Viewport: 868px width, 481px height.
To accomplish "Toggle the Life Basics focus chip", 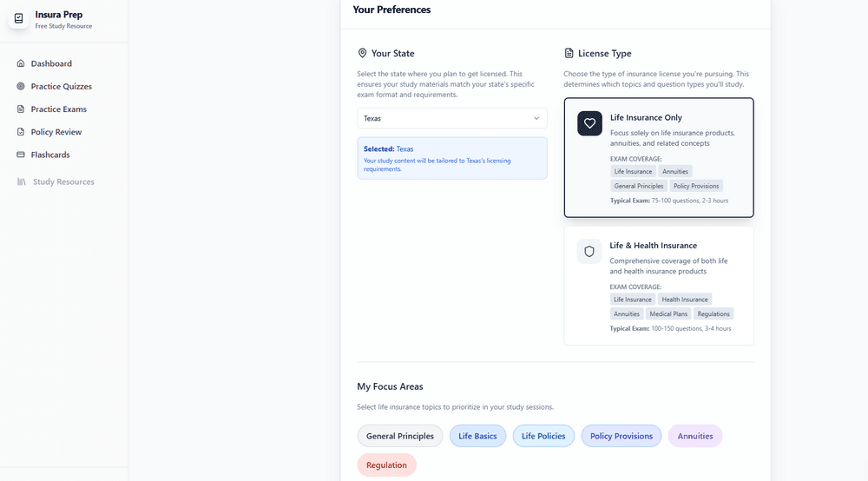I will [x=477, y=436].
